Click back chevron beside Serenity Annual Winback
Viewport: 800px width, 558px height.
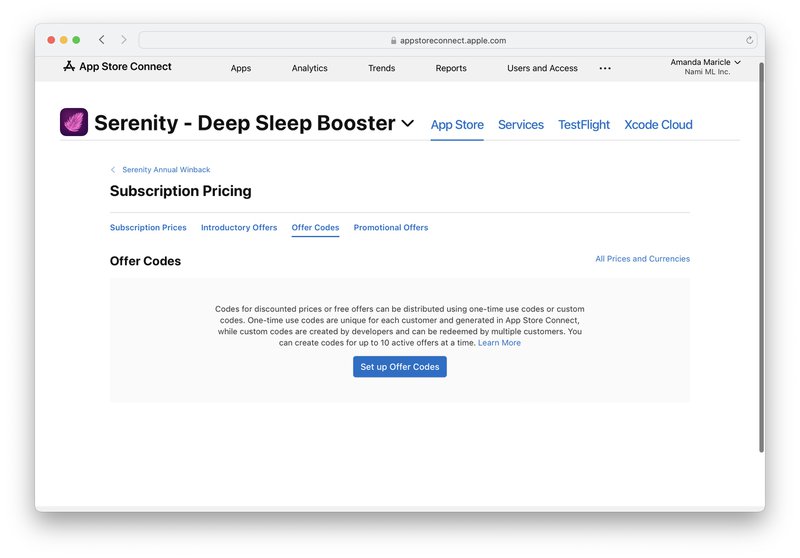click(x=113, y=169)
